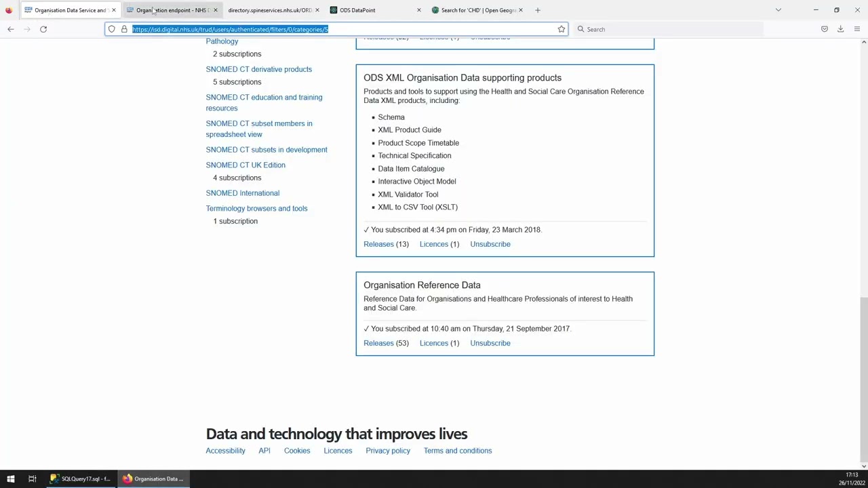Viewport: 868px width, 488px height.
Task: Open SNOMED CT subsets in development
Action: [267, 150]
